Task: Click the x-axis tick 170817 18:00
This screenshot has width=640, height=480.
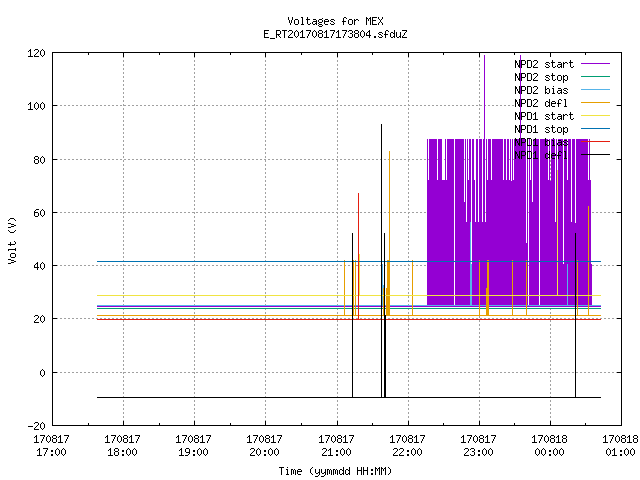Action: pyautogui.click(x=122, y=446)
